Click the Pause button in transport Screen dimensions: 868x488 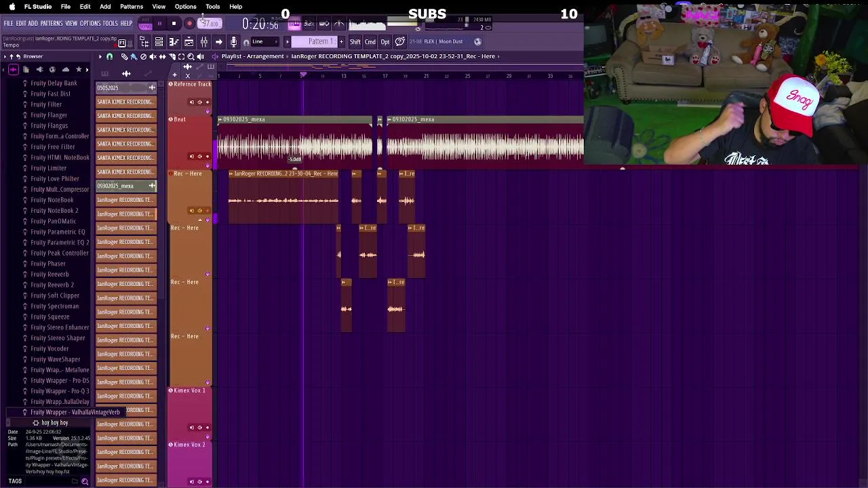coord(159,24)
